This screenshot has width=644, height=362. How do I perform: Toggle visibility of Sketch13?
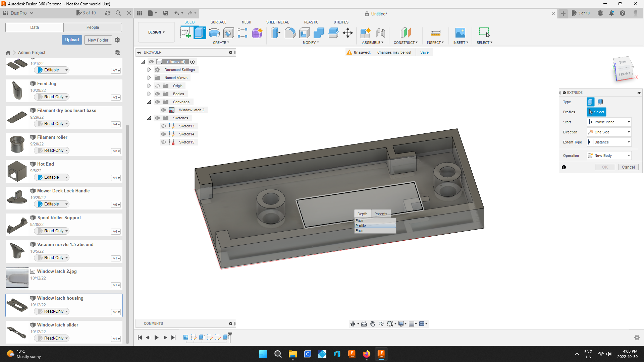(x=163, y=126)
